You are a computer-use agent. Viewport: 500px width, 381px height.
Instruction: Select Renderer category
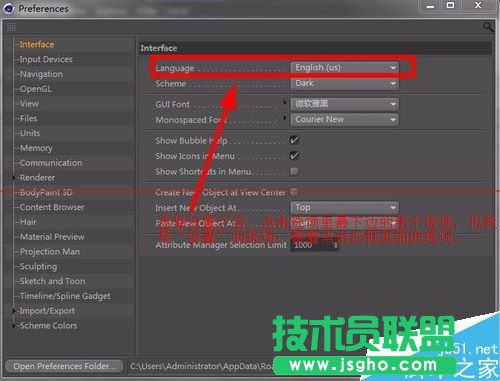(37, 178)
